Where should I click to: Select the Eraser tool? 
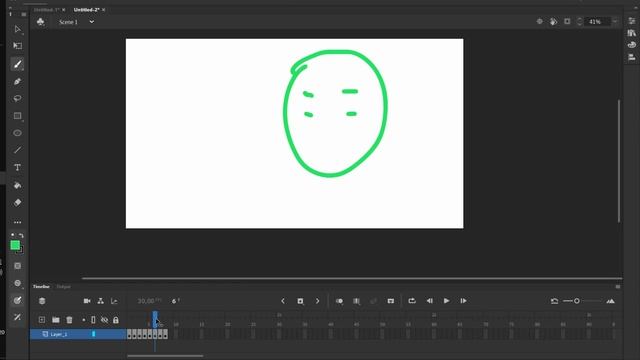(x=17, y=202)
